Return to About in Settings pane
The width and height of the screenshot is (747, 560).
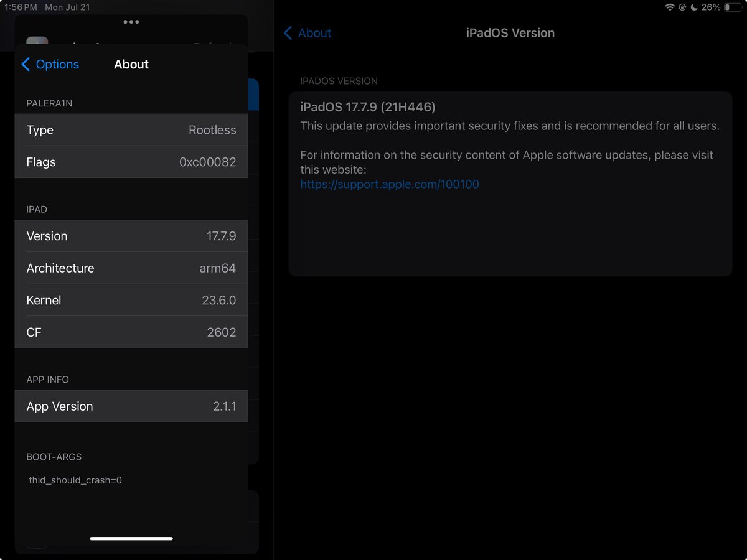(x=308, y=33)
